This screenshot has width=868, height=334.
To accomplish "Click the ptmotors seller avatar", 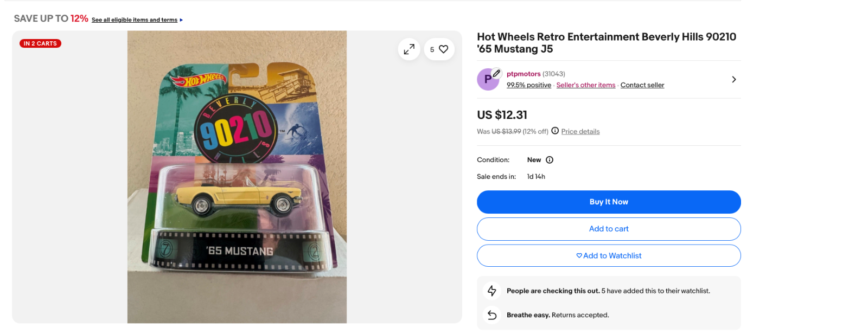I will 488,79.
